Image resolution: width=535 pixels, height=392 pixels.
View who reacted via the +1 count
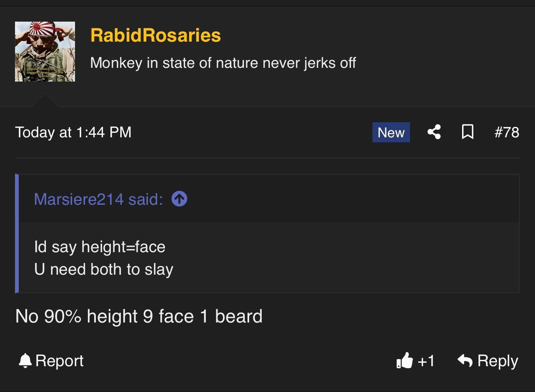pos(426,361)
